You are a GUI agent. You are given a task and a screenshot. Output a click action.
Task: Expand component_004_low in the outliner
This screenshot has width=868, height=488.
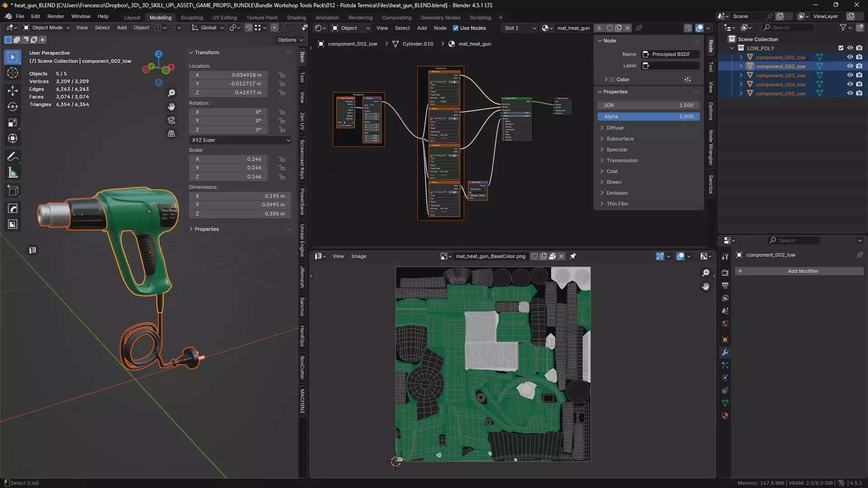(x=741, y=84)
